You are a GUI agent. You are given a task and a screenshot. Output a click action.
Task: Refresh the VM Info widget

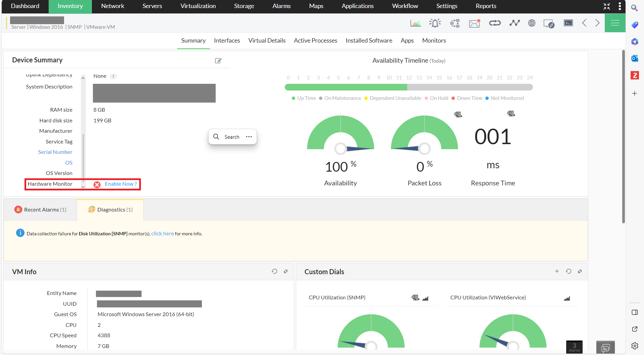[x=274, y=272]
